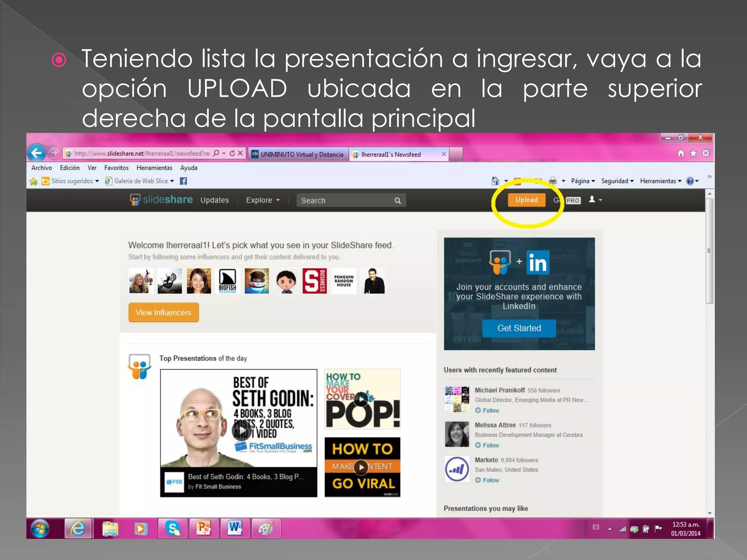Open the Ayuda menu
Viewport: 747px width, 560px height.
(189, 168)
